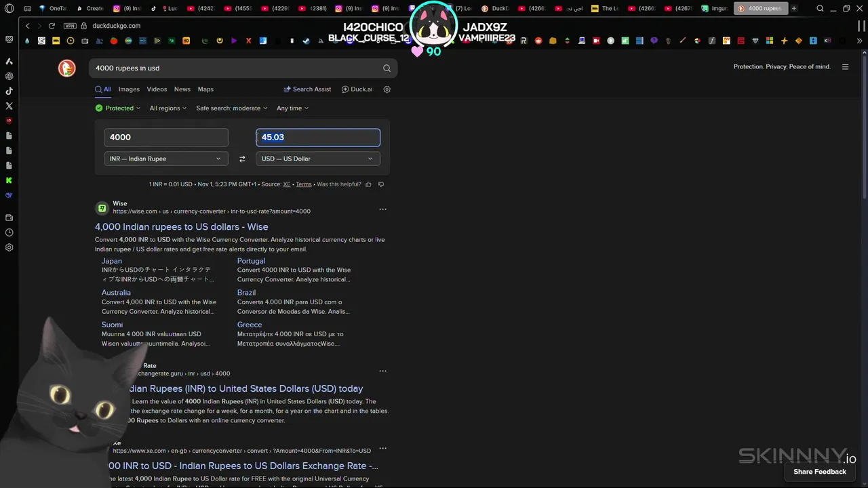The width and height of the screenshot is (868, 488).
Task: Switch to the Images tab
Action: pyautogui.click(x=129, y=89)
